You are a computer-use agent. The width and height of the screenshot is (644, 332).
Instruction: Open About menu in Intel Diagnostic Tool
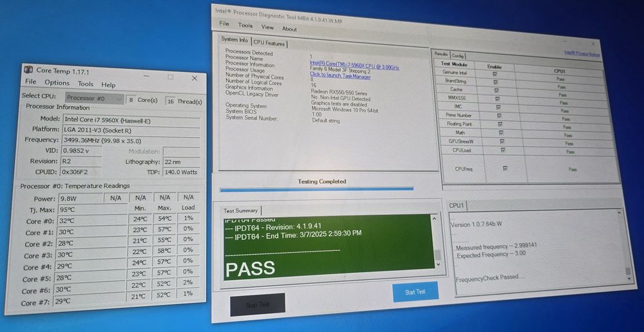pyautogui.click(x=289, y=29)
